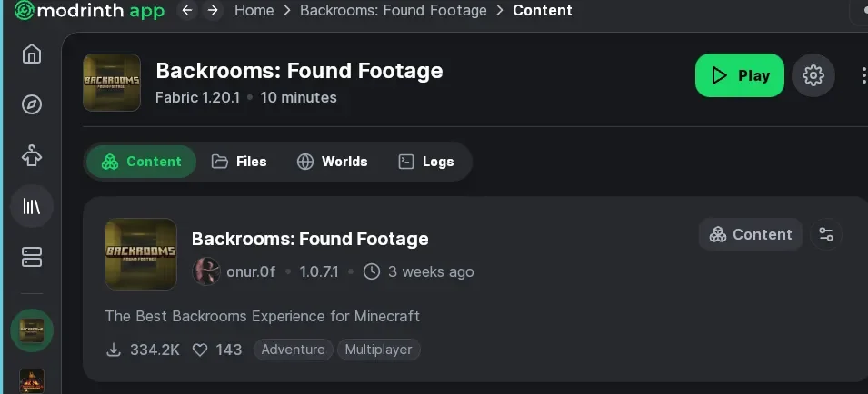Viewport: 868px width, 394px height.
Task: Open instance settings gear icon
Action: coord(813,75)
